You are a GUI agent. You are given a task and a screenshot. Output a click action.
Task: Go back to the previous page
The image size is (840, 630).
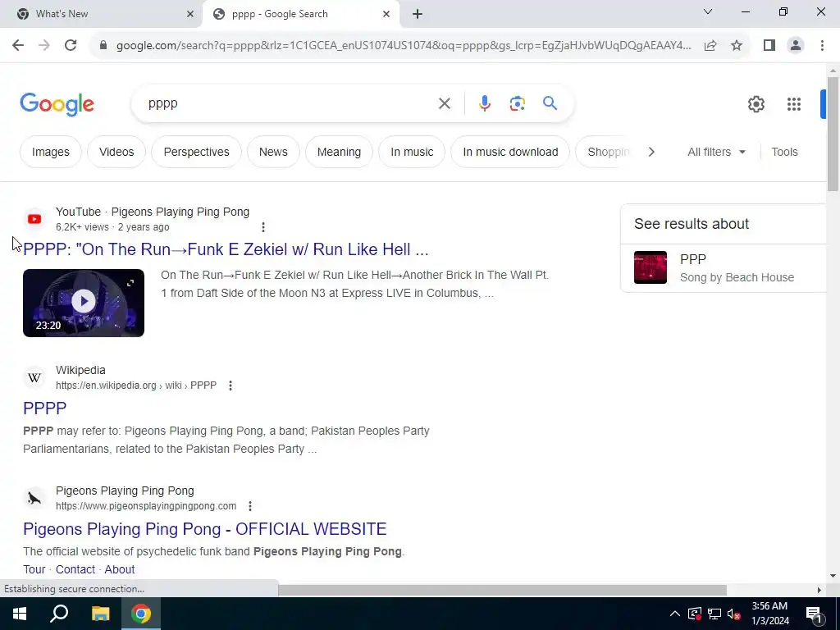click(x=18, y=46)
